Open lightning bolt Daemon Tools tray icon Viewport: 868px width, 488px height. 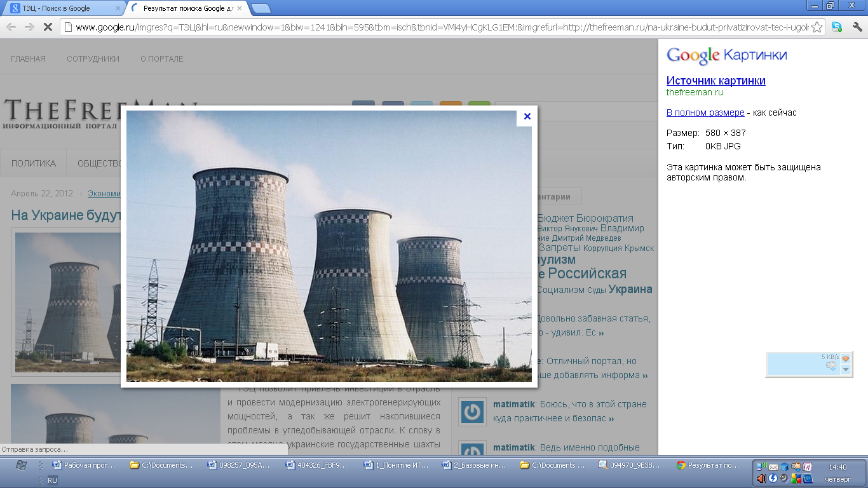pyautogui.click(x=773, y=478)
